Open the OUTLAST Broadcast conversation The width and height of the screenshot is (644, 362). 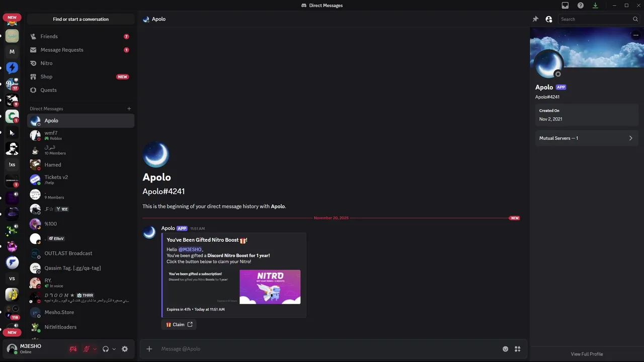pyautogui.click(x=80, y=253)
